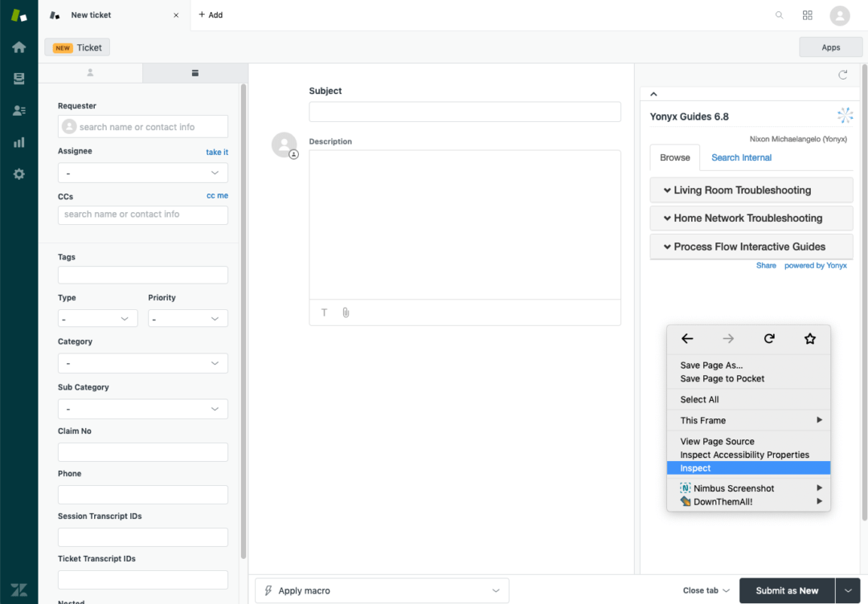
Task: Attach a file using the paperclip icon
Action: click(346, 312)
